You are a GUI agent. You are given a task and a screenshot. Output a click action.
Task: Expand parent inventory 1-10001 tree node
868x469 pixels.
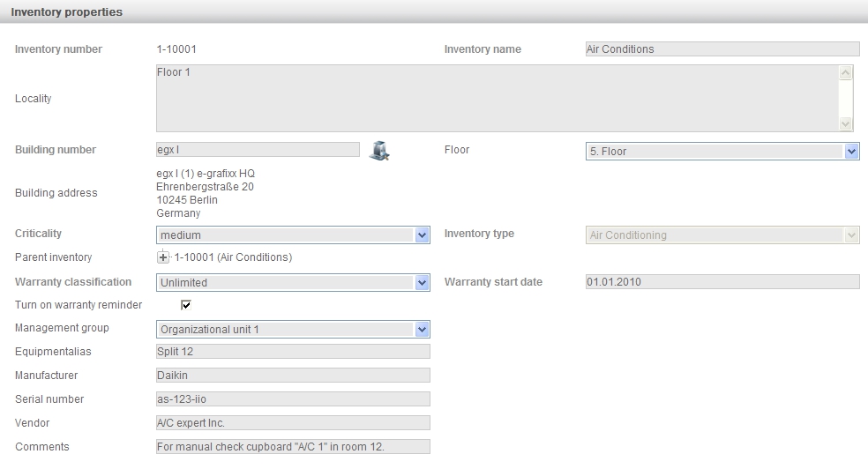tap(162, 257)
